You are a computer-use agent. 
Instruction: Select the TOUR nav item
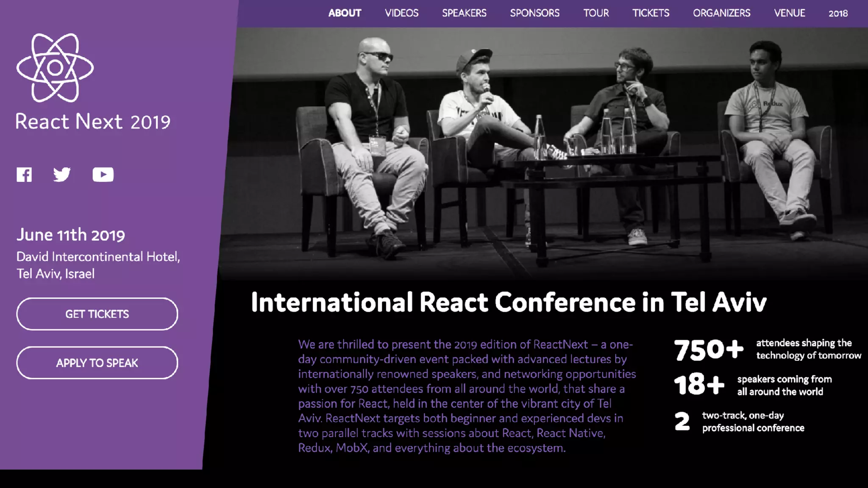point(596,13)
